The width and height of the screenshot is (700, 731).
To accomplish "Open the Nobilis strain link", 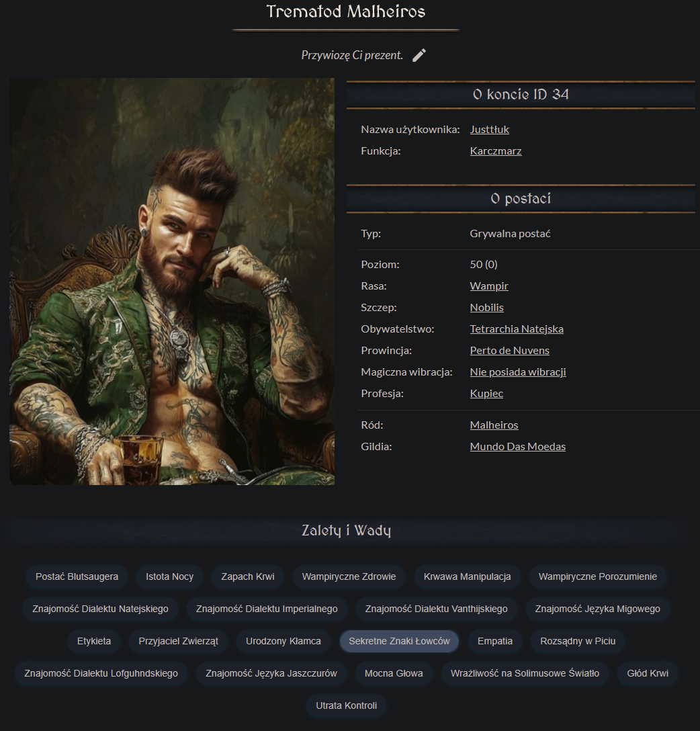I will 486,307.
